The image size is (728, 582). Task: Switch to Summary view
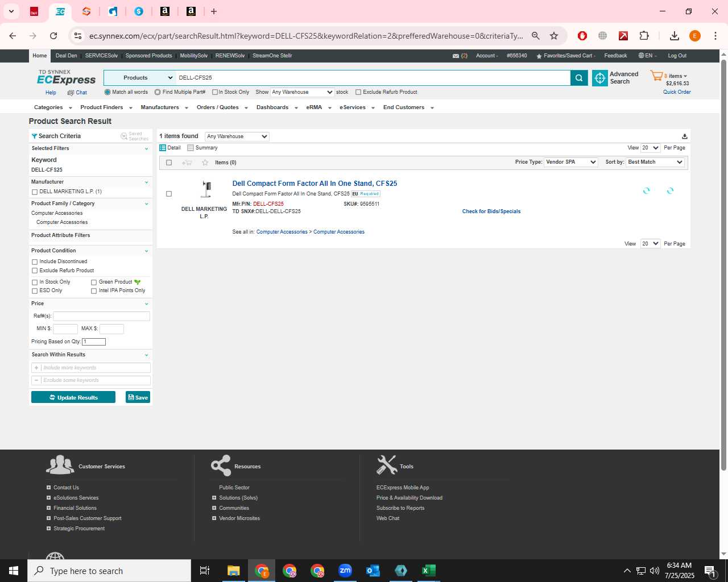(202, 148)
